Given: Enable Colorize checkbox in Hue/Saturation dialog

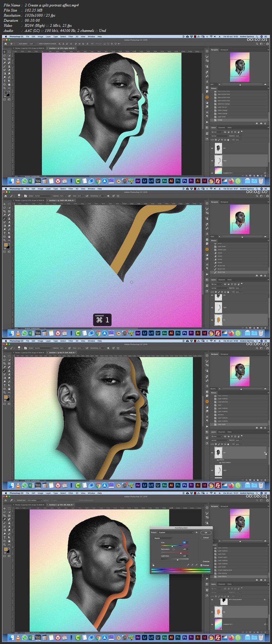Looking at the screenshot, I should [201, 561].
